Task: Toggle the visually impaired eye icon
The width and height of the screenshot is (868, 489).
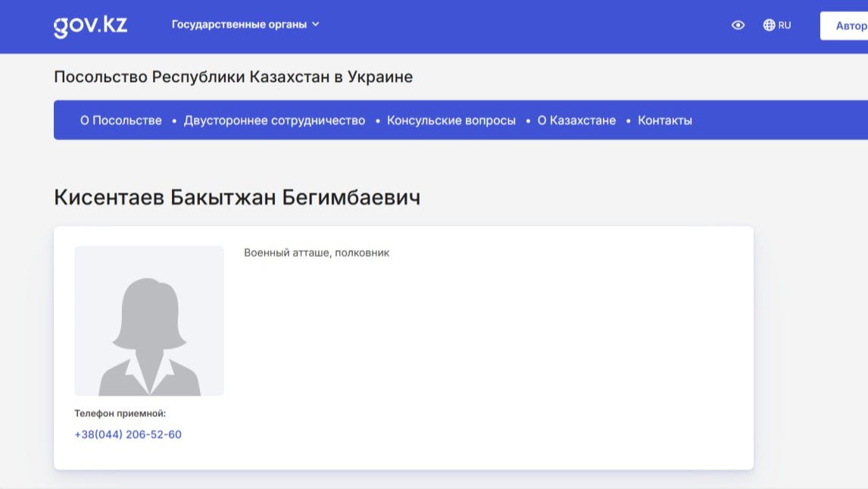Action: tap(738, 25)
